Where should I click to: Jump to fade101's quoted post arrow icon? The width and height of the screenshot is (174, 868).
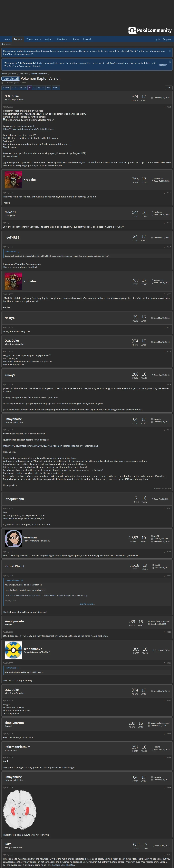tap(19, 251)
